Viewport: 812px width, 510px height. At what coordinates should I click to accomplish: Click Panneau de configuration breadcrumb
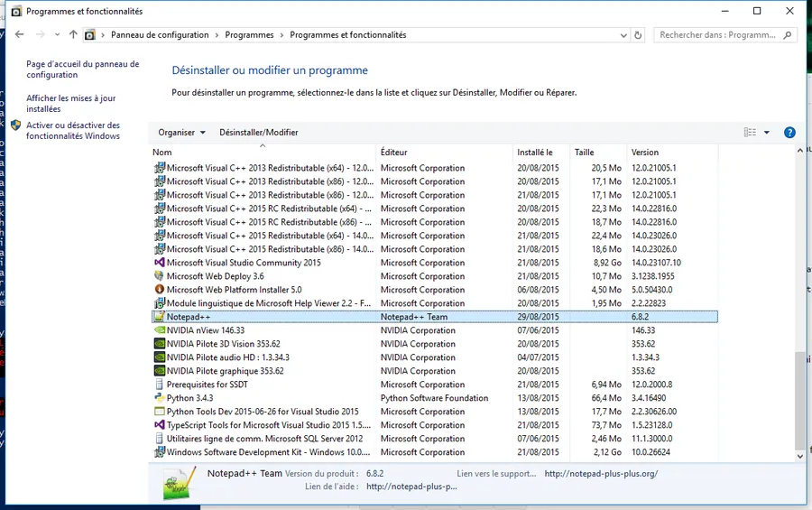(160, 34)
